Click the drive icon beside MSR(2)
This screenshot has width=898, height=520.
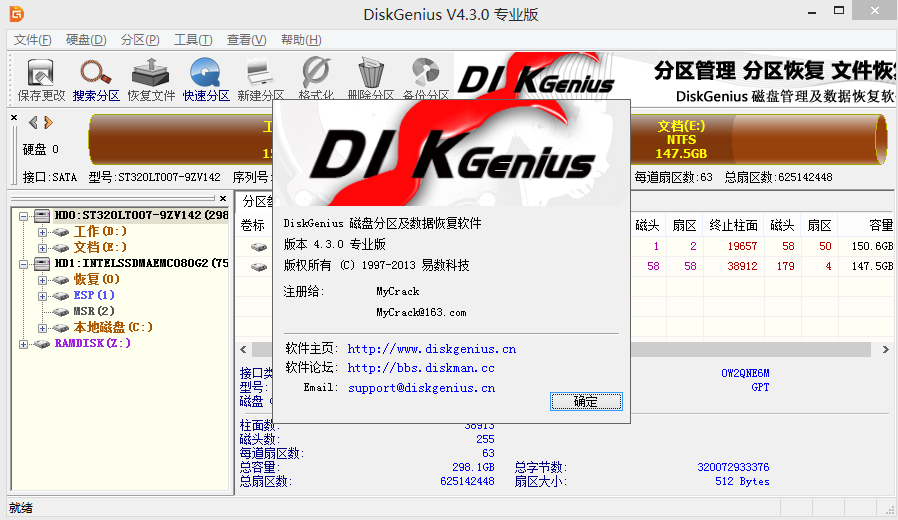[61, 312]
